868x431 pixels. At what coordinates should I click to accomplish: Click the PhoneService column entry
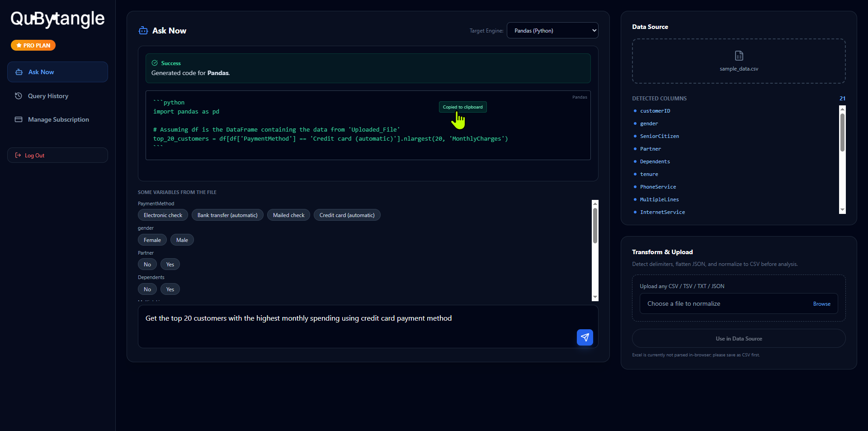coord(658,187)
